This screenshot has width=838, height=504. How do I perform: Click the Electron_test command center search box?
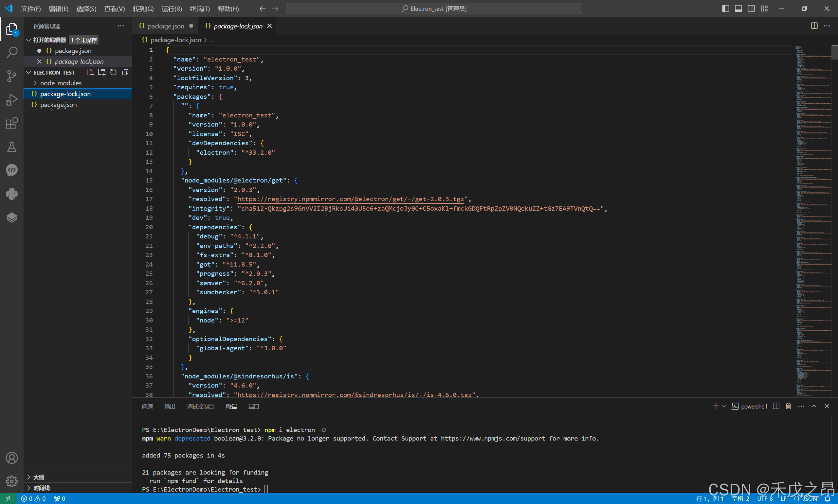tap(433, 9)
